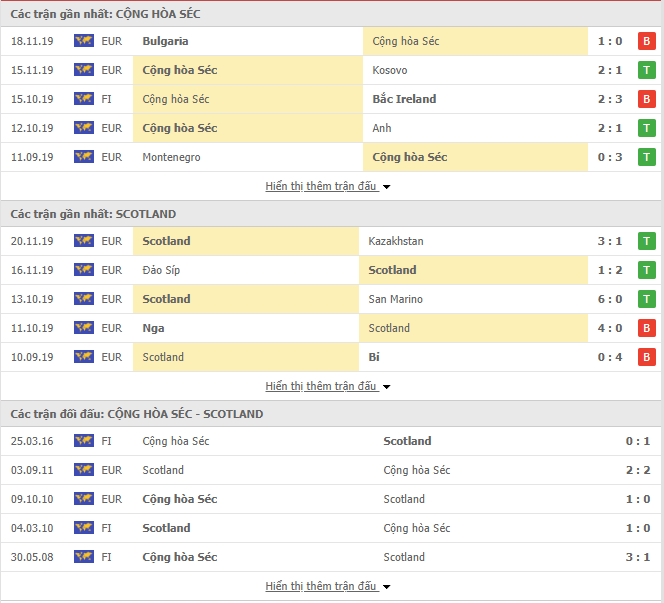Viewport: 664px width, 603px height.
Task: Open Bắc Ireland team in 15.10.19 row
Action: pos(404,99)
